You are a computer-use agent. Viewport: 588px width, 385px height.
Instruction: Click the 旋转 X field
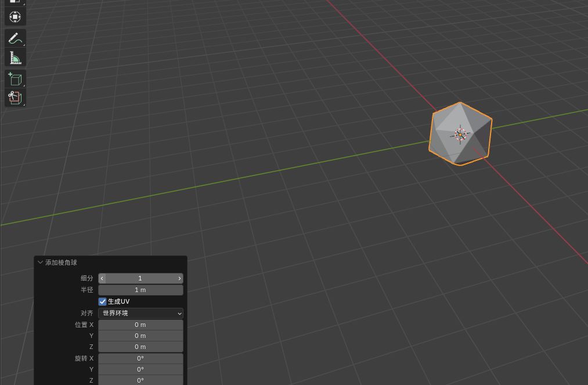140,358
